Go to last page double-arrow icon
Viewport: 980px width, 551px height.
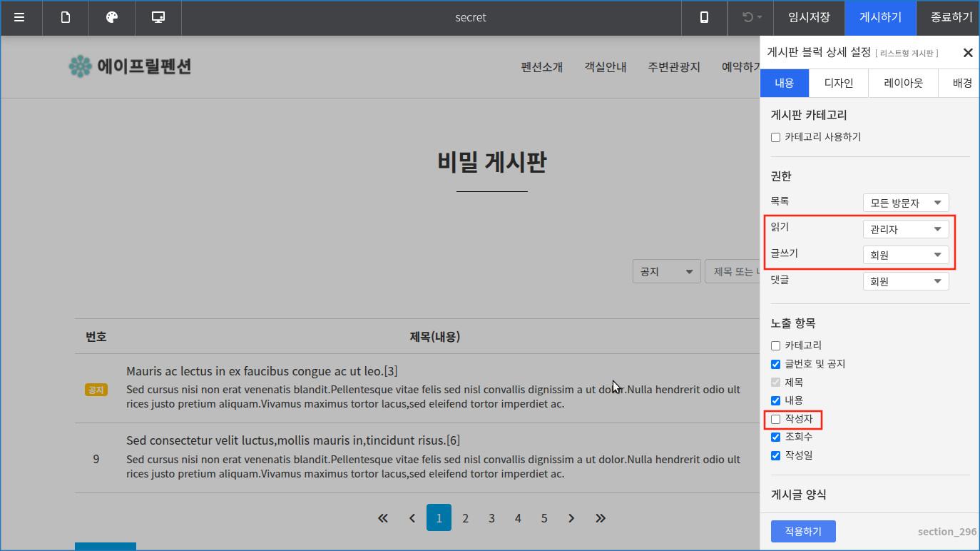point(601,518)
